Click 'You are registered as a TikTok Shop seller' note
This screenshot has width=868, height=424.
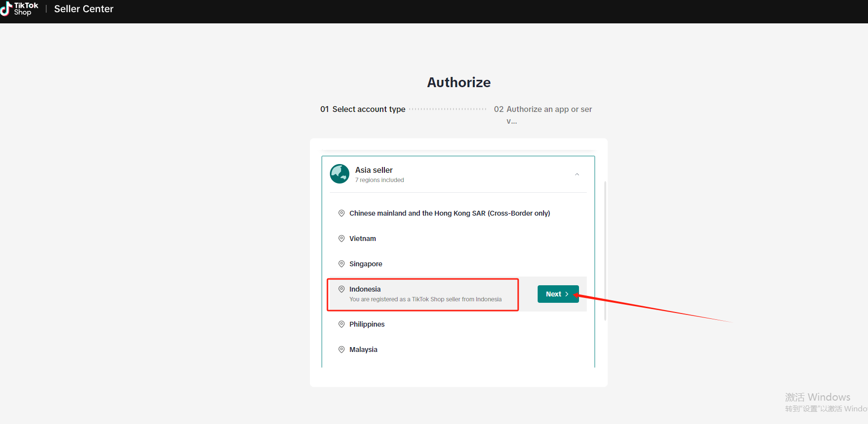tap(425, 299)
